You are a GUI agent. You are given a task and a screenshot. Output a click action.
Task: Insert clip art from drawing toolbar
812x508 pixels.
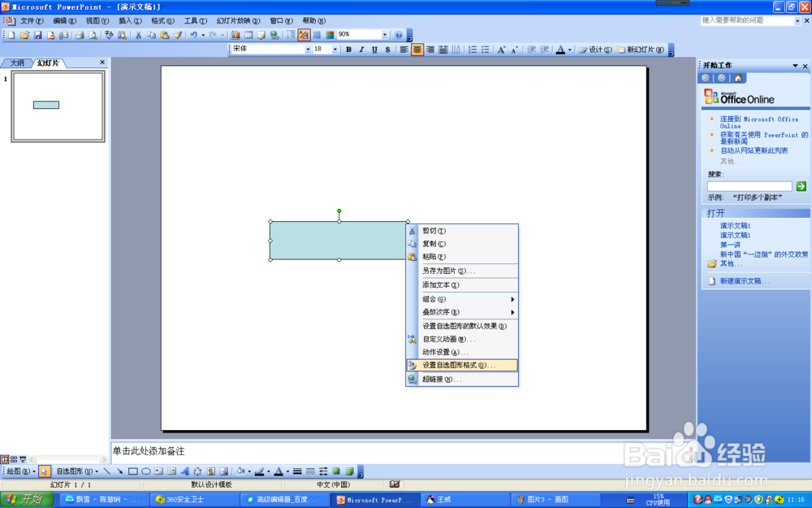(x=211, y=471)
